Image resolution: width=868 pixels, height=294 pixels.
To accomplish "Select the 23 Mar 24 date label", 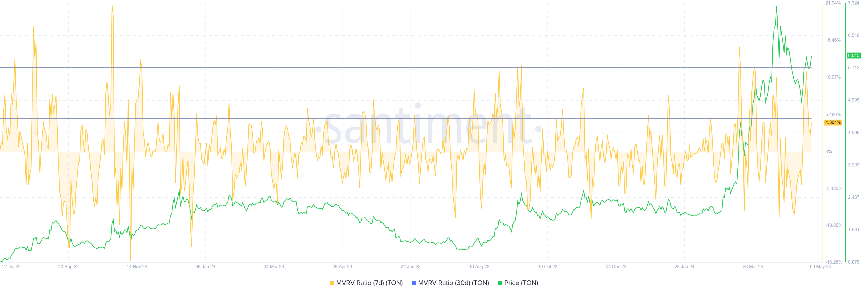I will click(753, 267).
